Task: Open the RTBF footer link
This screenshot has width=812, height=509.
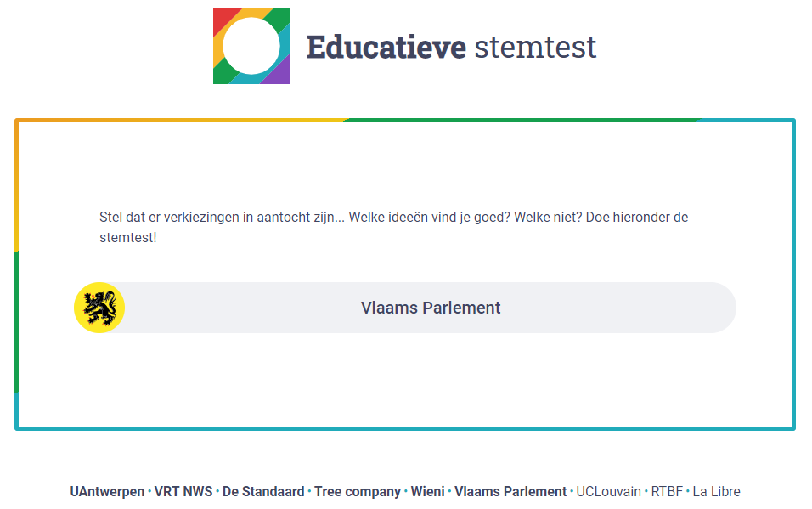Action: pos(667,491)
